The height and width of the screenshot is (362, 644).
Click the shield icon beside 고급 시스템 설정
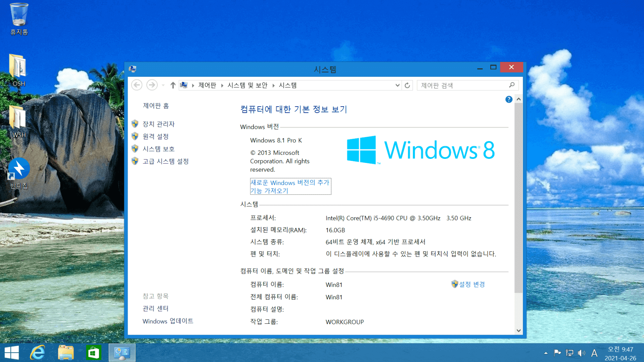(135, 161)
